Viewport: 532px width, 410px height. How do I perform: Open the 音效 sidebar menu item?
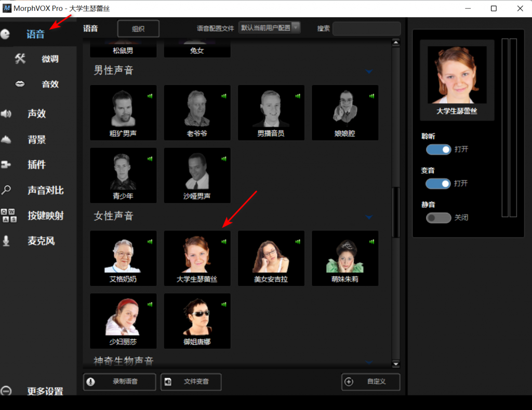pos(50,84)
